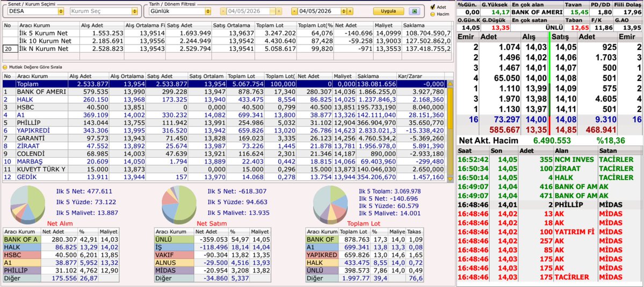Click the Diğer row in Net Alım table
The height and width of the screenshot is (287, 644).
coord(61,278)
